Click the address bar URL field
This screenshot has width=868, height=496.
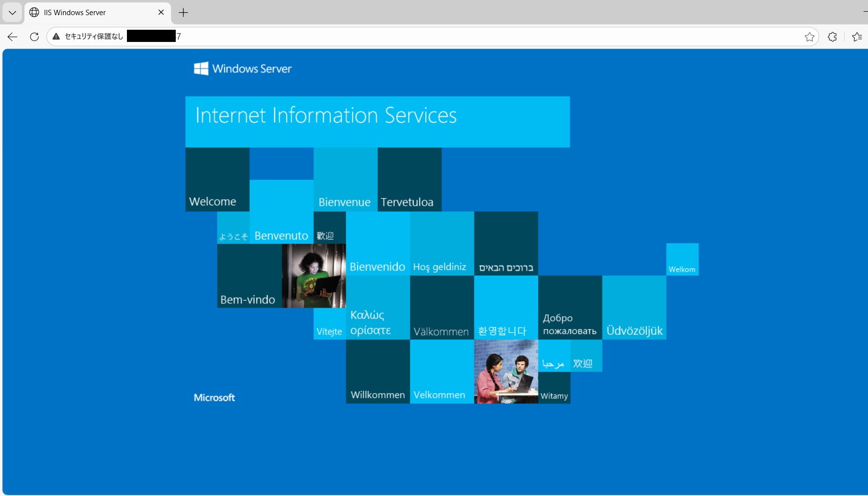point(439,37)
